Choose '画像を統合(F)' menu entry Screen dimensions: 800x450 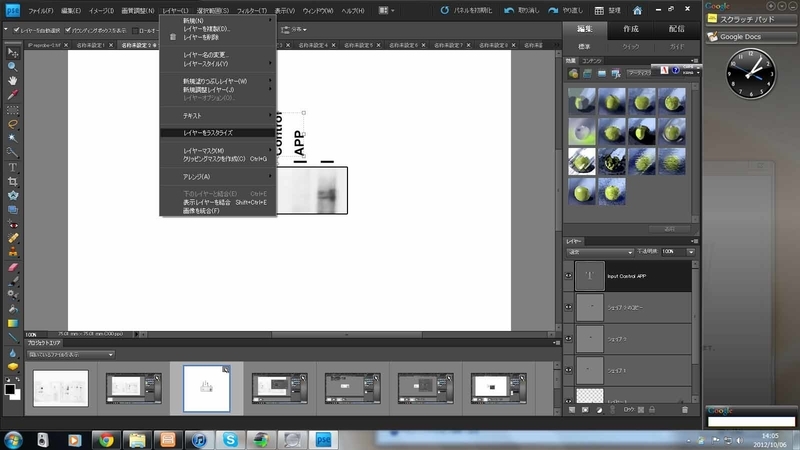pos(218,211)
